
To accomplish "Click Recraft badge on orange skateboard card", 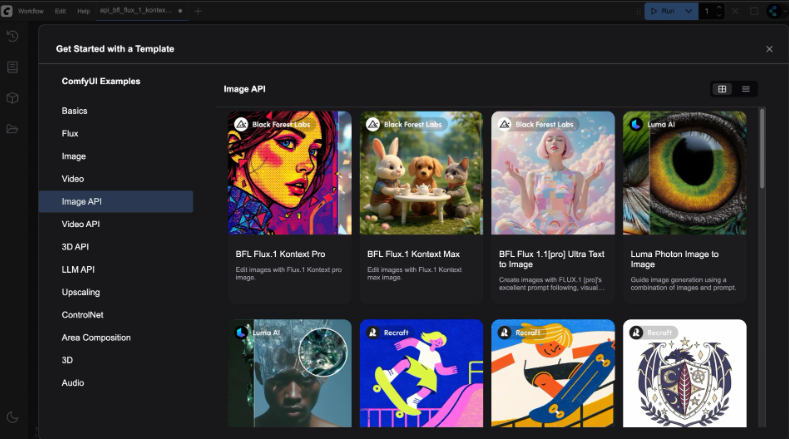I will pyautogui.click(x=521, y=332).
